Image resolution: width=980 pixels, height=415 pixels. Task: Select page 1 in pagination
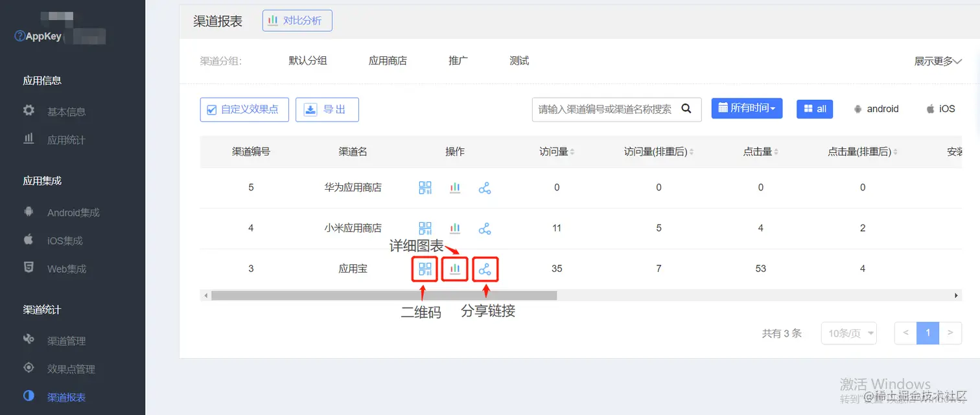point(928,333)
